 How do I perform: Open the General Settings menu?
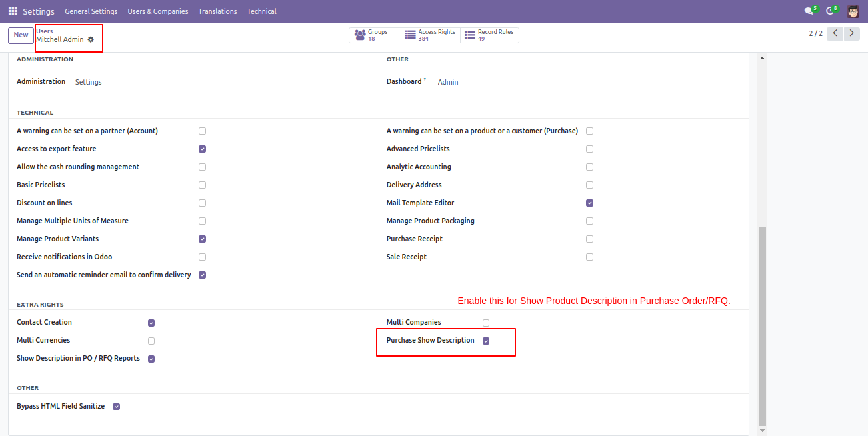pyautogui.click(x=91, y=11)
